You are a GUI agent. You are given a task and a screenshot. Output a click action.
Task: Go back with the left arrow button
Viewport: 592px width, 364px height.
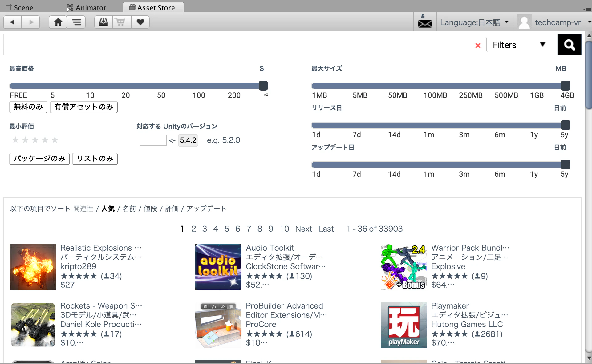pyautogui.click(x=12, y=22)
